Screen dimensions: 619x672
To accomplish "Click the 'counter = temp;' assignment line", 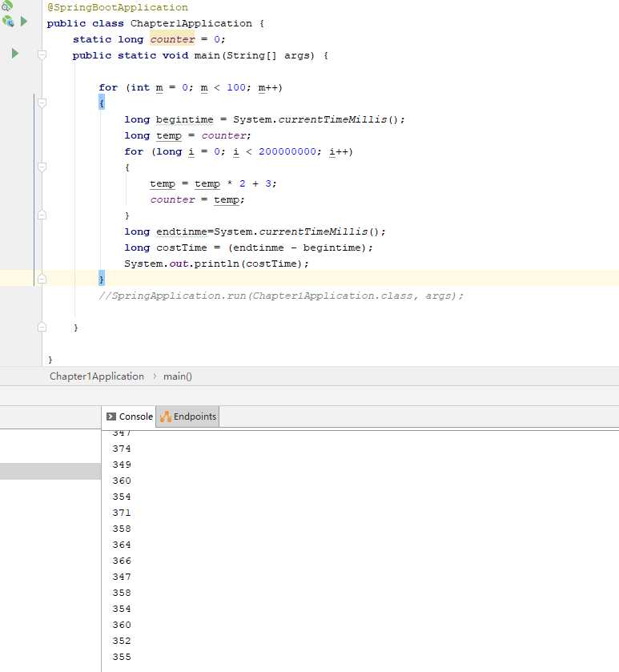I will 197,199.
